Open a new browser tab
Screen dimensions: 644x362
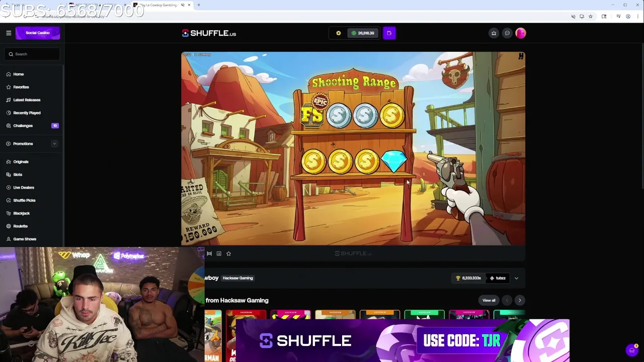click(x=199, y=5)
